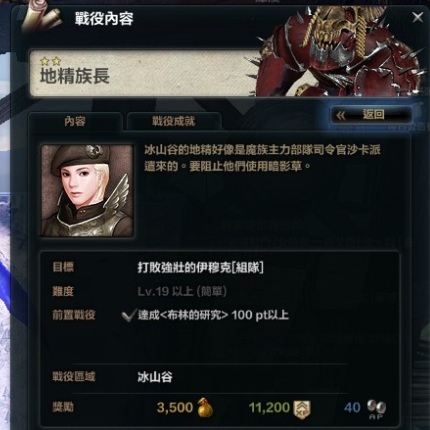430x430 pixels.
Task: Switch to the 戰役成就 tab
Action: point(174,121)
